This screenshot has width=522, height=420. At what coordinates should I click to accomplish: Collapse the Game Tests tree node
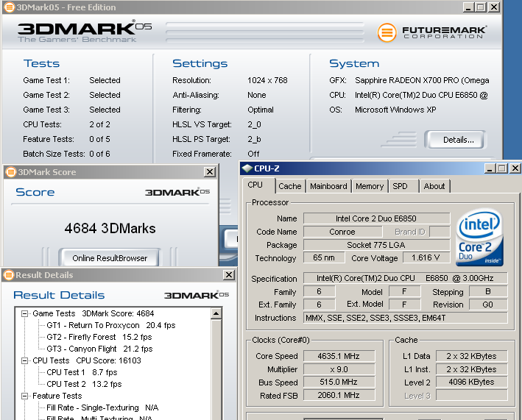(x=24, y=313)
